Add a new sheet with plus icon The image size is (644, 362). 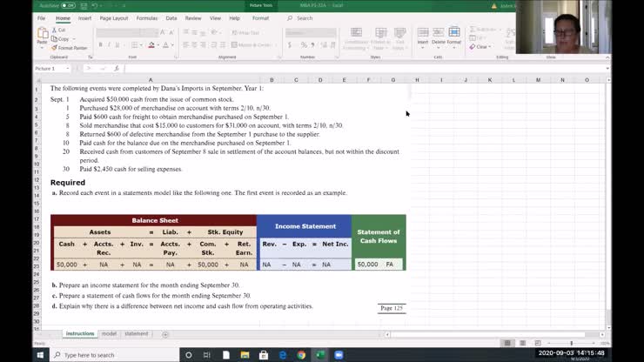point(165,333)
